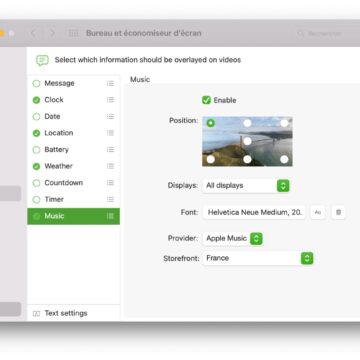Enable the Countdown overlay circle
The height and width of the screenshot is (360, 360).
click(36, 183)
